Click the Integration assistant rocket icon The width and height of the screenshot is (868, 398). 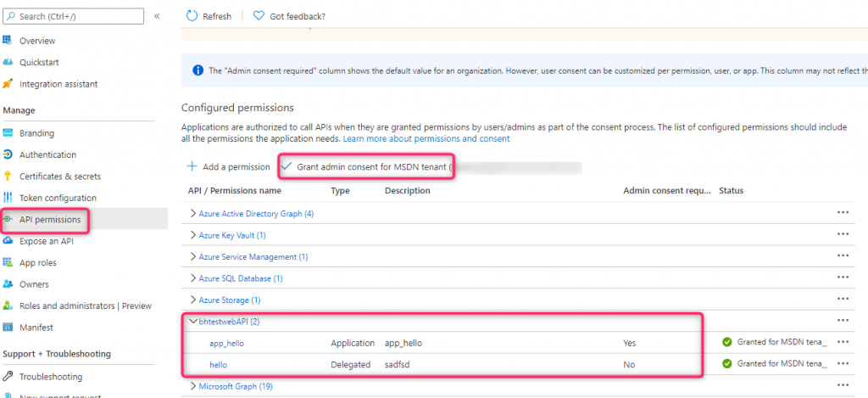tap(7, 84)
